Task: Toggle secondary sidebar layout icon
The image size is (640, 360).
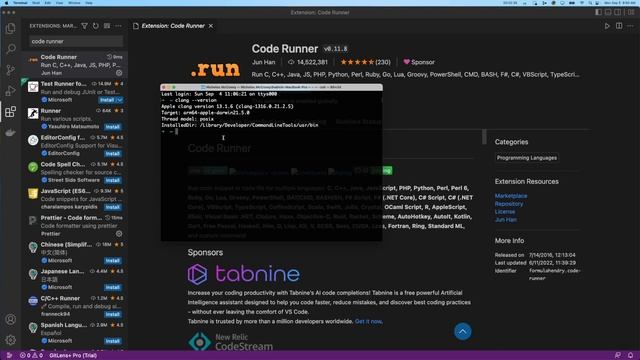Action: pyautogui.click(x=618, y=12)
